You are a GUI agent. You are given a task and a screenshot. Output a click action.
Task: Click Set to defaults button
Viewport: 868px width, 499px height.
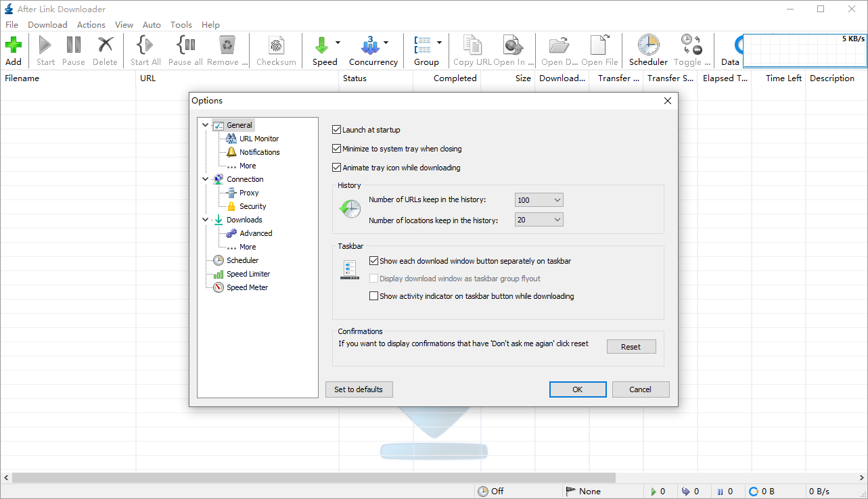359,389
